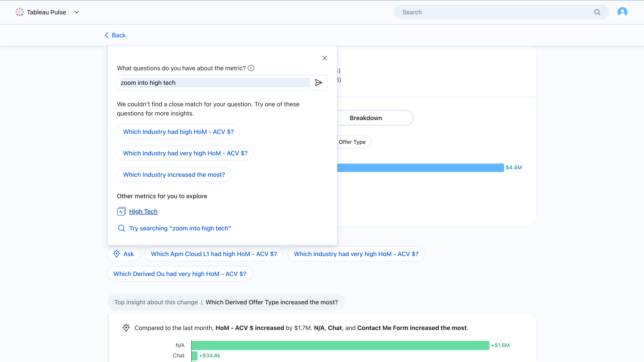
Task: Submit question with the send arrow icon
Action: pyautogui.click(x=318, y=83)
